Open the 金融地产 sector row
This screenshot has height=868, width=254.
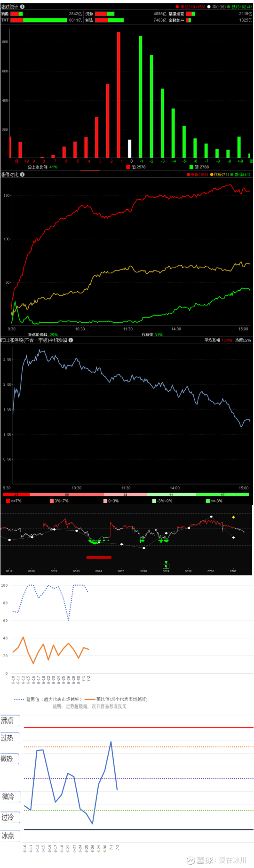coord(211,20)
